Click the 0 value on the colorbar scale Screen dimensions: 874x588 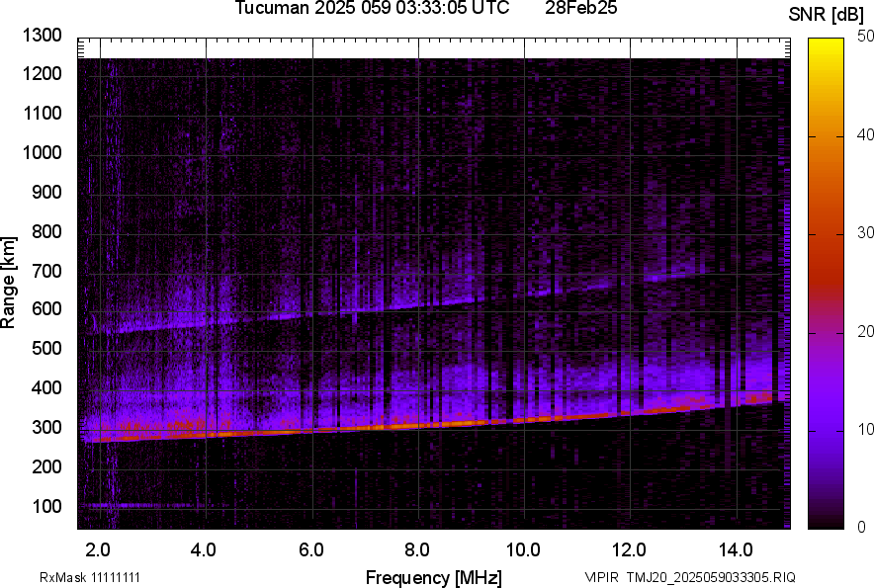point(861,527)
